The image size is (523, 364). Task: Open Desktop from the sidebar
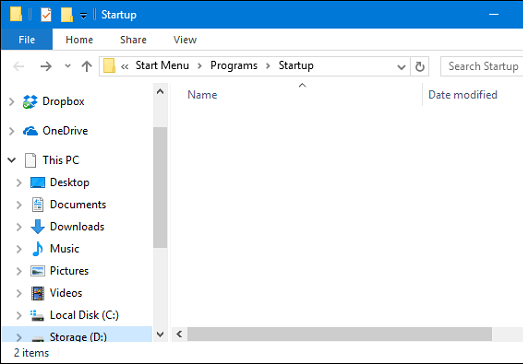70,183
